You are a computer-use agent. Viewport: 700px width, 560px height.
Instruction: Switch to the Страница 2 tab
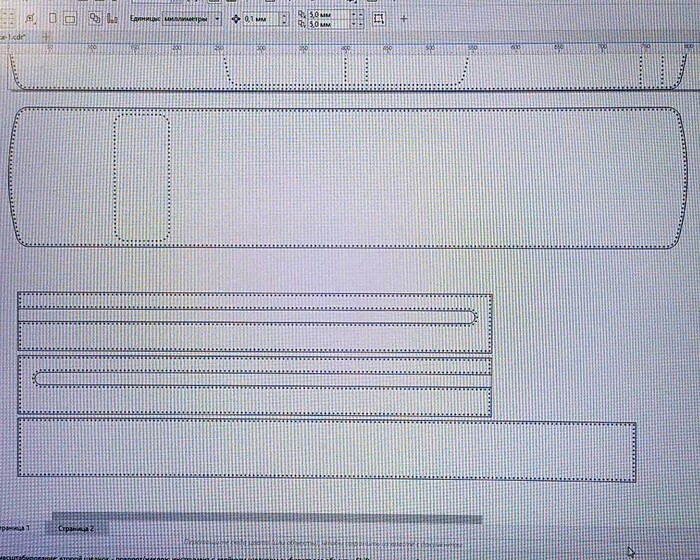[x=76, y=528]
